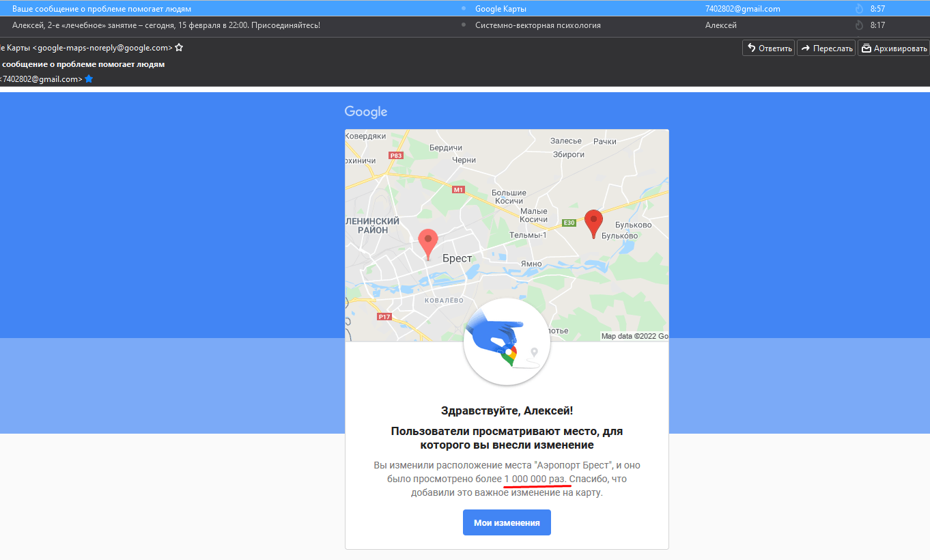Mark the 8:57 Google Карты message as junk
The width and height of the screenshot is (930, 560).
[859, 9]
